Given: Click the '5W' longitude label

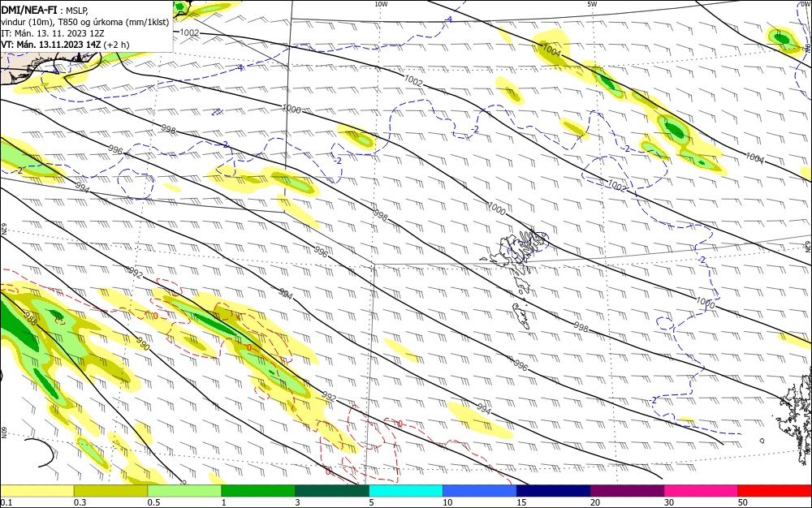Looking at the screenshot, I should [x=592, y=4].
